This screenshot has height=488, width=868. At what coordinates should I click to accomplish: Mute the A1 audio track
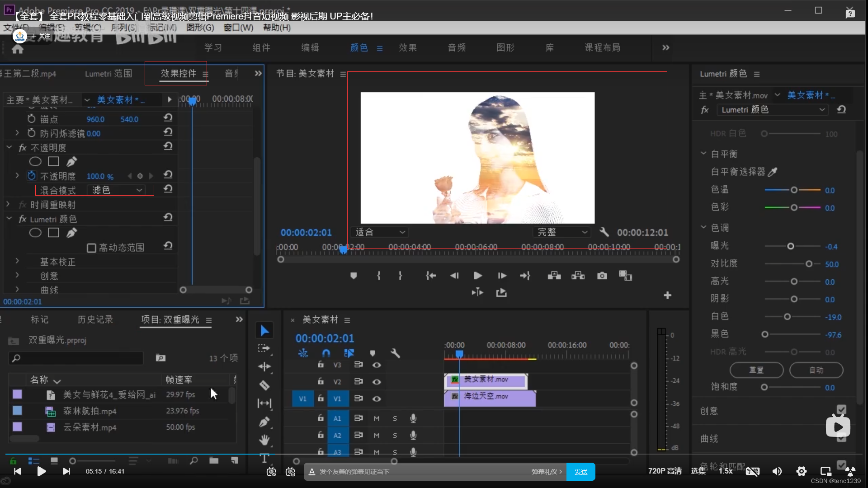click(377, 418)
